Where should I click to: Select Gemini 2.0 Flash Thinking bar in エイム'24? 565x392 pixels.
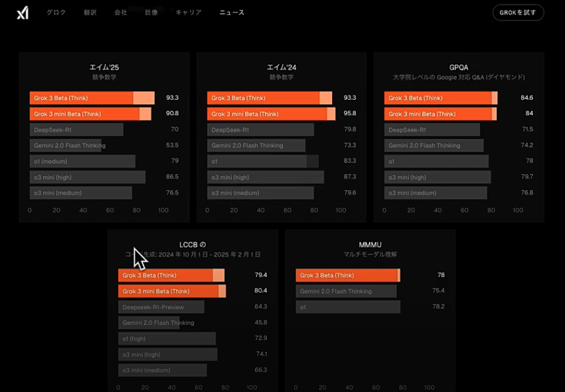pos(256,145)
